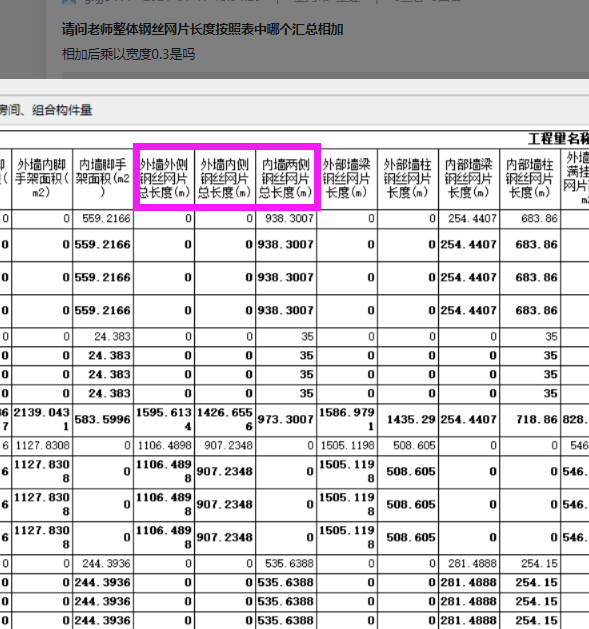Select column header 外部墙柱钢丝网片长度(m)
The width and height of the screenshot is (589, 629).
(x=408, y=179)
